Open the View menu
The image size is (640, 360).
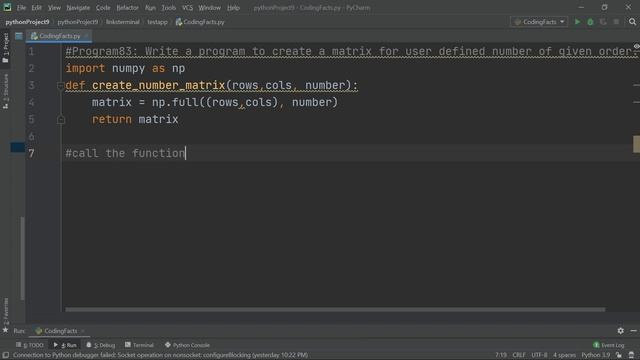coord(54,8)
